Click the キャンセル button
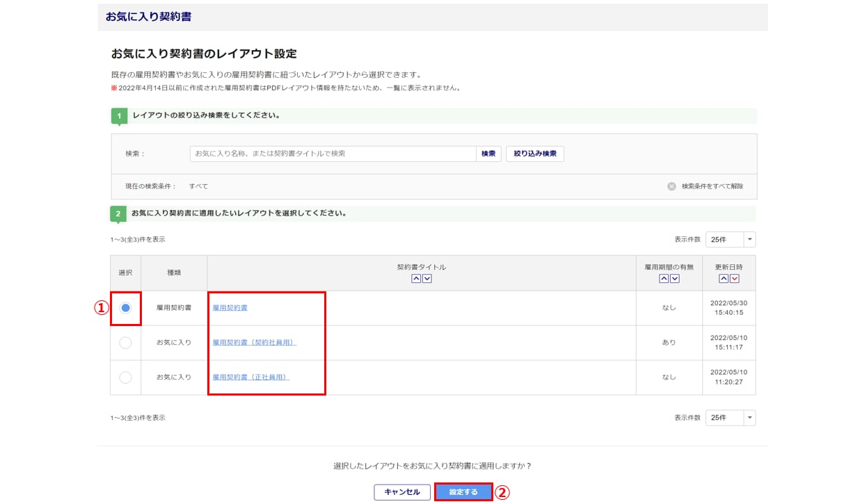 click(x=402, y=492)
